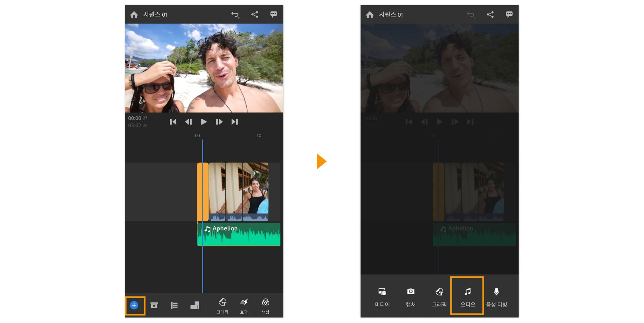The height and width of the screenshot is (323, 644).
Task: Step back one frame on the left screen
Action: (189, 122)
